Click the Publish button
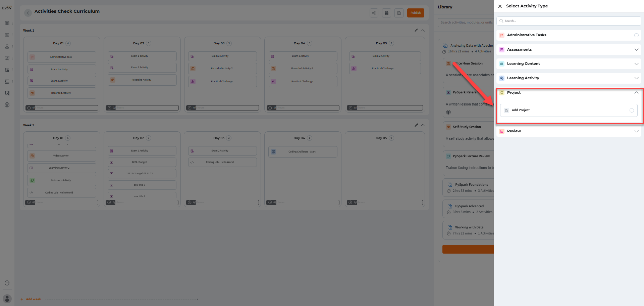 416,13
